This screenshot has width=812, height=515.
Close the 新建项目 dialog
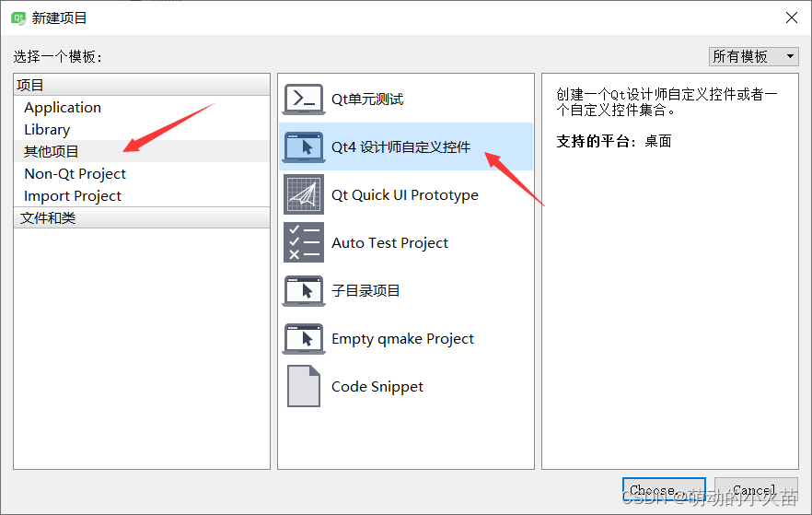click(x=792, y=18)
